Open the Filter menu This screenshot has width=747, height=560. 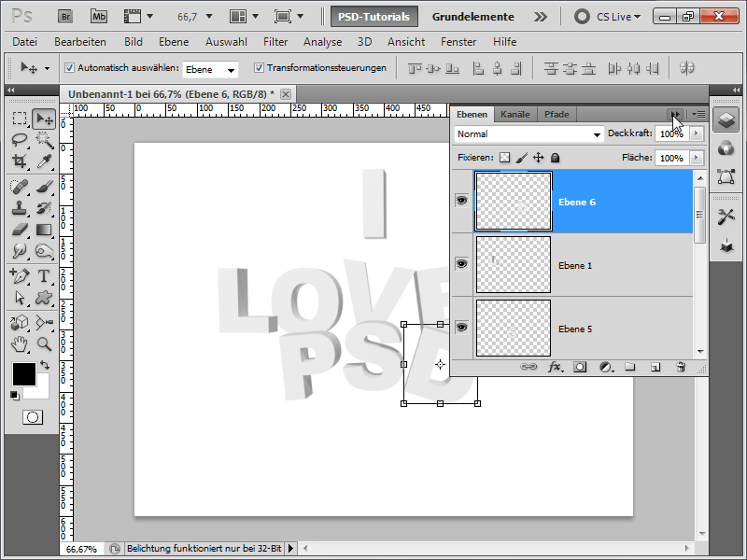[275, 42]
